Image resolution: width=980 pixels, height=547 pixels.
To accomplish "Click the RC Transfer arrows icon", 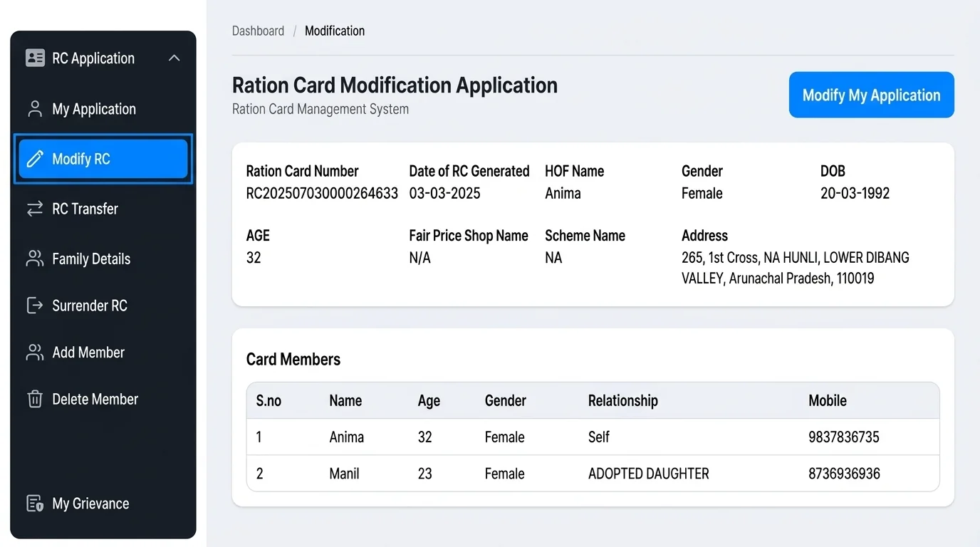I will [x=35, y=209].
